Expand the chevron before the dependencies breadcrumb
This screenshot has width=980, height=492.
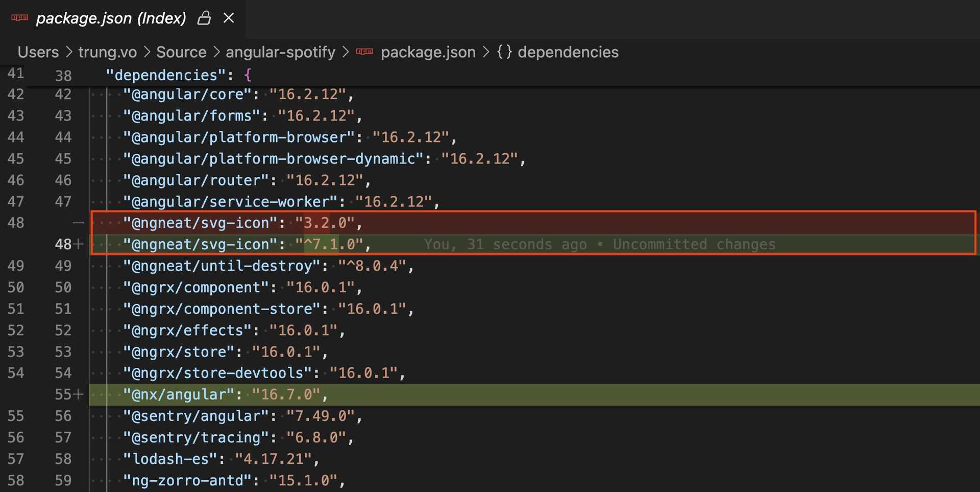pos(485,52)
